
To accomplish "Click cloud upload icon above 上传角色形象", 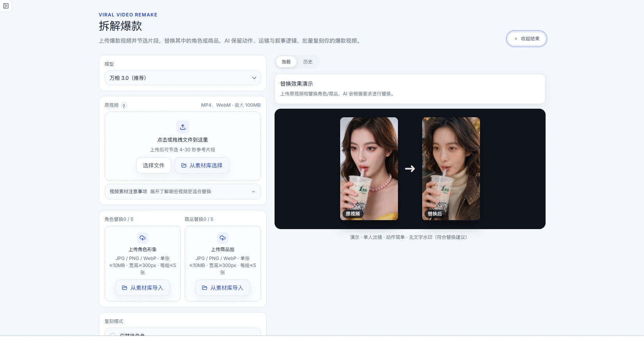I will [143, 238].
